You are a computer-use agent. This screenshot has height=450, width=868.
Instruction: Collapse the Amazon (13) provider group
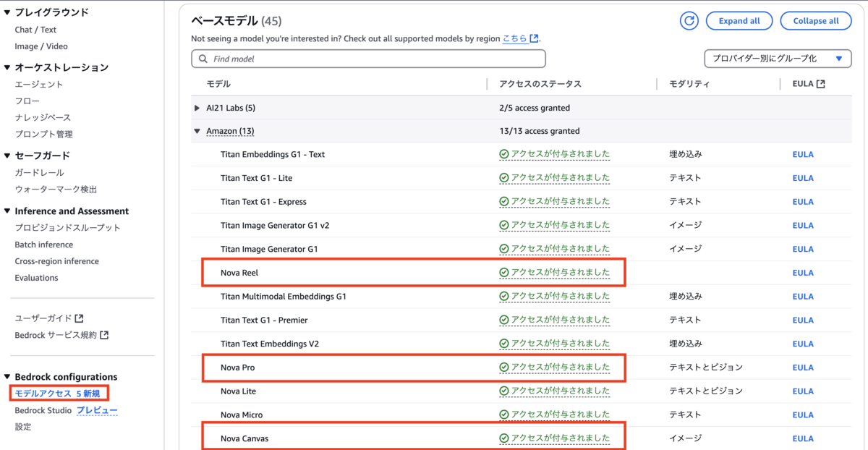(x=197, y=131)
